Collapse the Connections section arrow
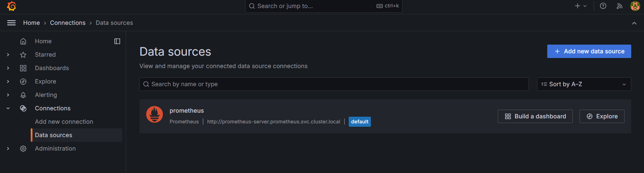The width and height of the screenshot is (644, 173). [8, 108]
